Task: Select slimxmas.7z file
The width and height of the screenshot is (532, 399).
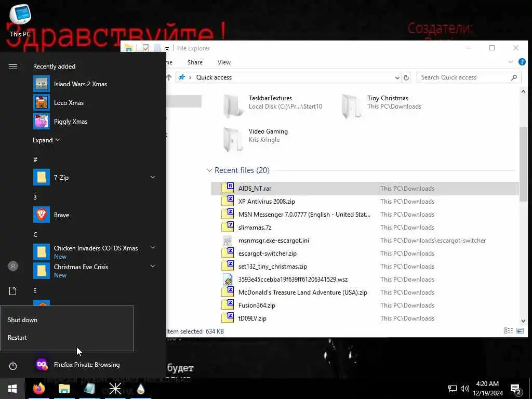Action: point(364,228)
